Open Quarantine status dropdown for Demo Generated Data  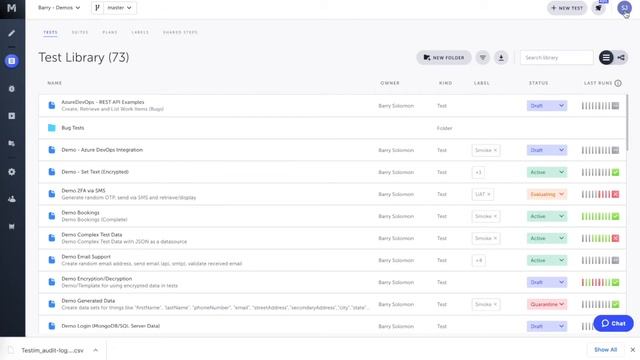[x=547, y=304]
